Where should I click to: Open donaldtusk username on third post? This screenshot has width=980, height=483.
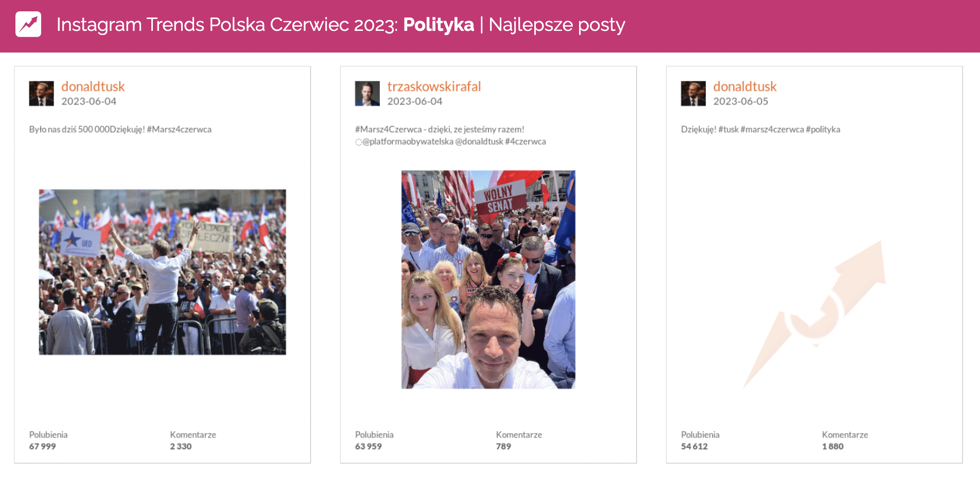[x=745, y=87]
